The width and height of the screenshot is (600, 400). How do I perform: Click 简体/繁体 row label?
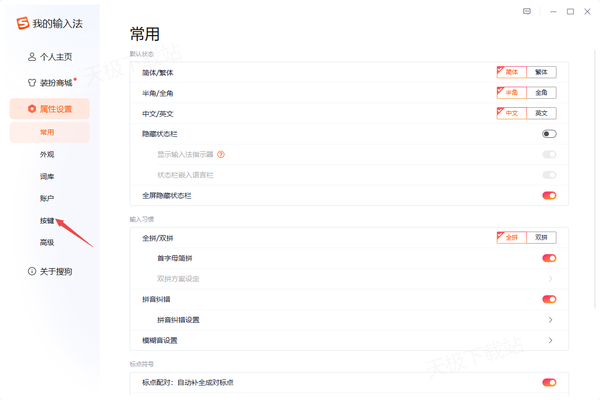click(x=158, y=72)
